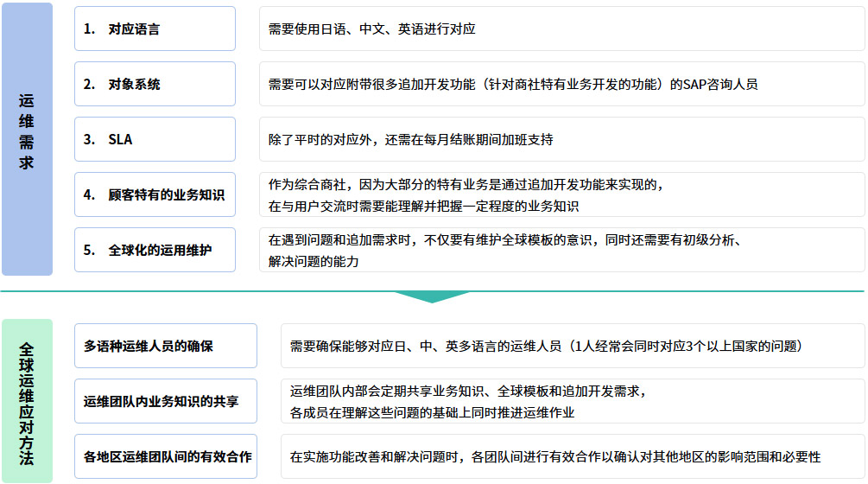The height and width of the screenshot is (484, 868).
Task: Select the 每月结账期间加班支持 description box
Action: (x=561, y=139)
